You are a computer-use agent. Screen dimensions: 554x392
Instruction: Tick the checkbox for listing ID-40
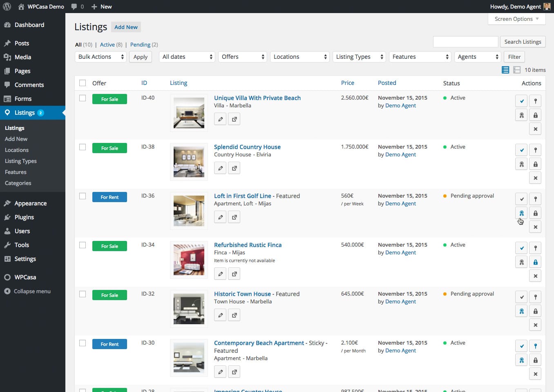[83, 98]
